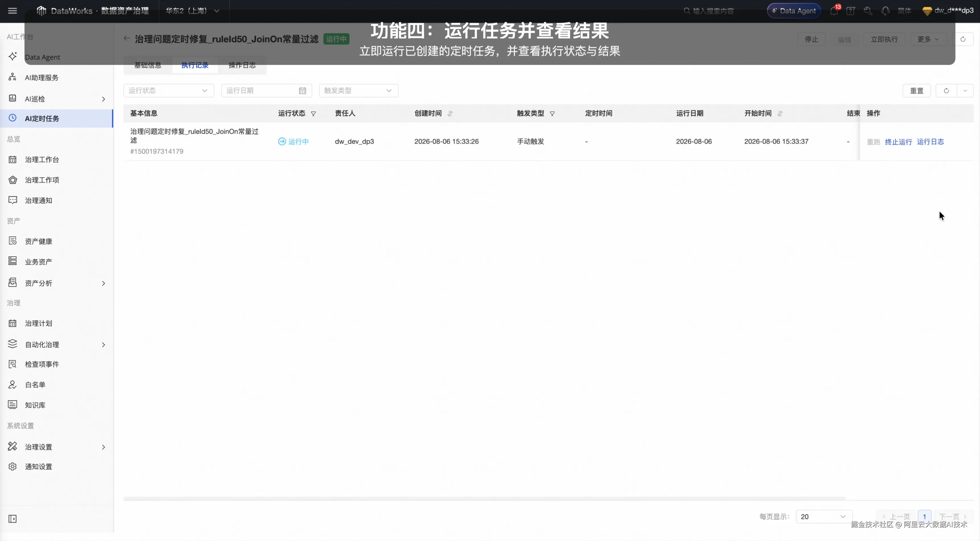Image resolution: width=980 pixels, height=541 pixels.
Task: Click the owner cell dw_dev_dp3
Action: 354,142
